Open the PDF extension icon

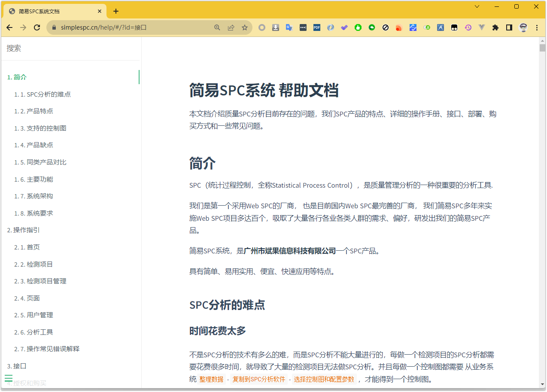[317, 27]
